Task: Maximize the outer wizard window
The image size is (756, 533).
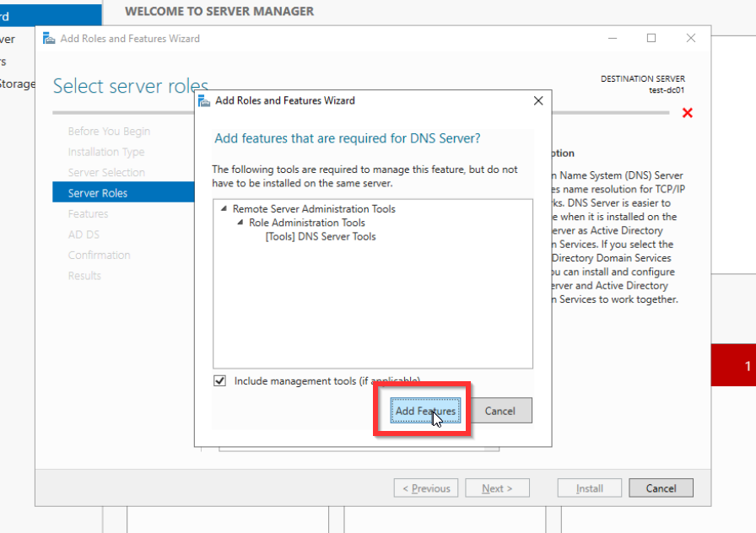Action: (651, 38)
